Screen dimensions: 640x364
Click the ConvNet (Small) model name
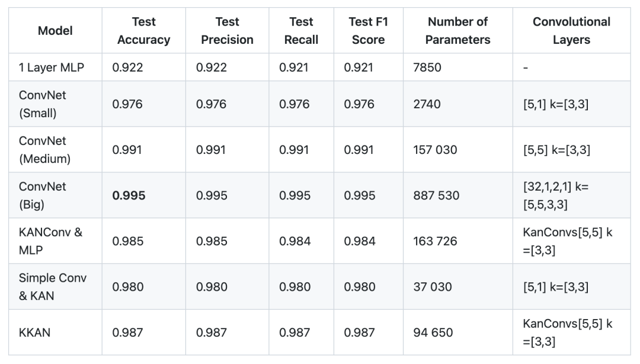(42, 104)
